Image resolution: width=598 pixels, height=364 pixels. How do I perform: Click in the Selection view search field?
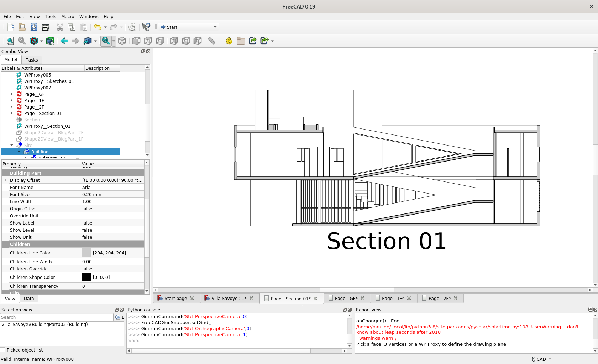(x=57, y=317)
